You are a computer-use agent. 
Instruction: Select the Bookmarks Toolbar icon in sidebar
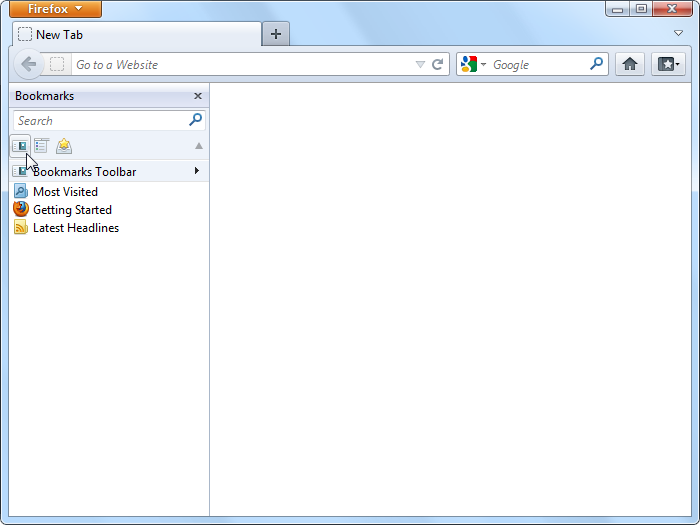(x=20, y=146)
